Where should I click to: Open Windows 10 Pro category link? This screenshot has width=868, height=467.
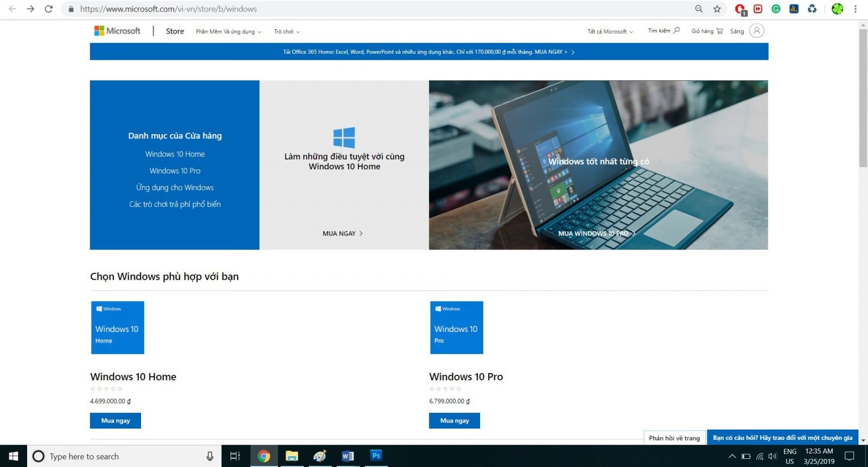175,171
